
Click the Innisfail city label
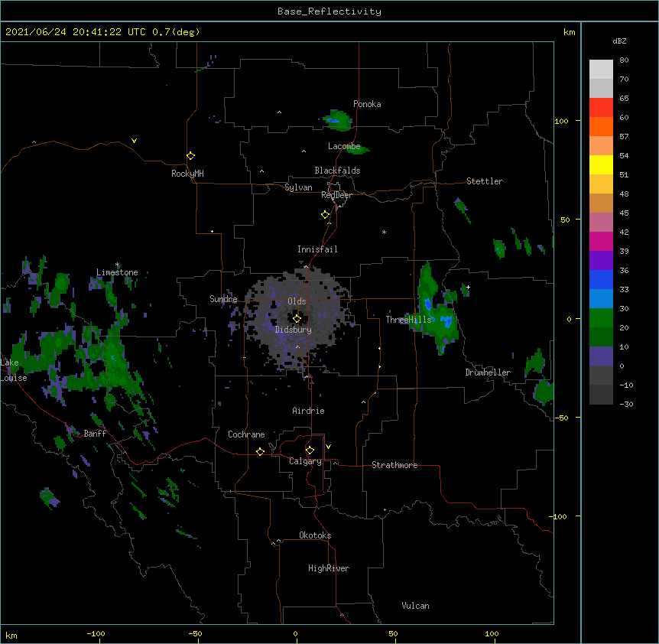317,249
